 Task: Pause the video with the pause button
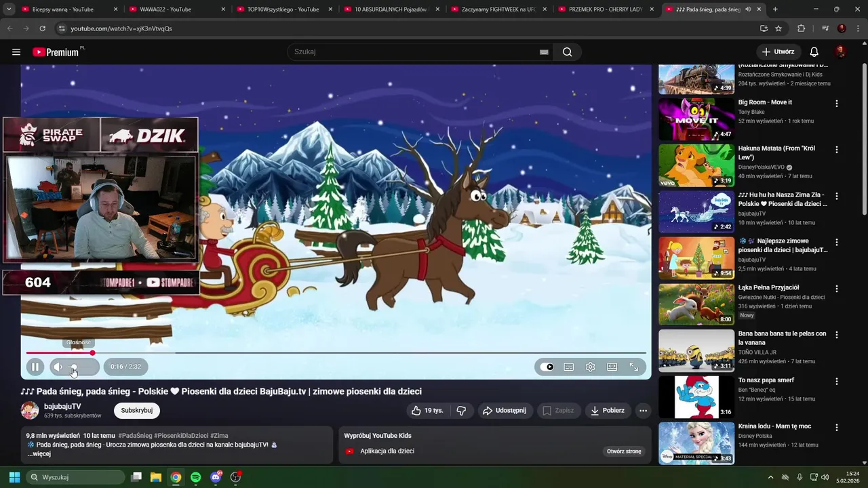[x=35, y=367]
